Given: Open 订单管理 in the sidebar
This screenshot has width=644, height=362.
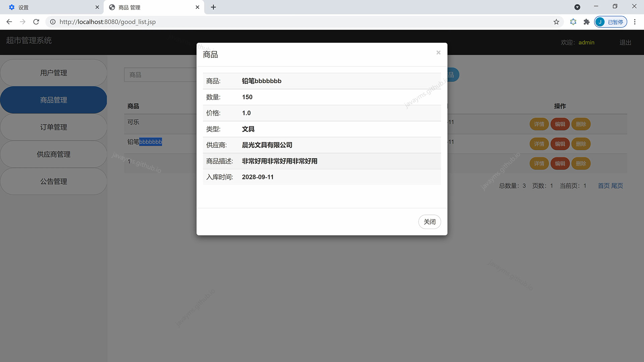Looking at the screenshot, I should [54, 127].
